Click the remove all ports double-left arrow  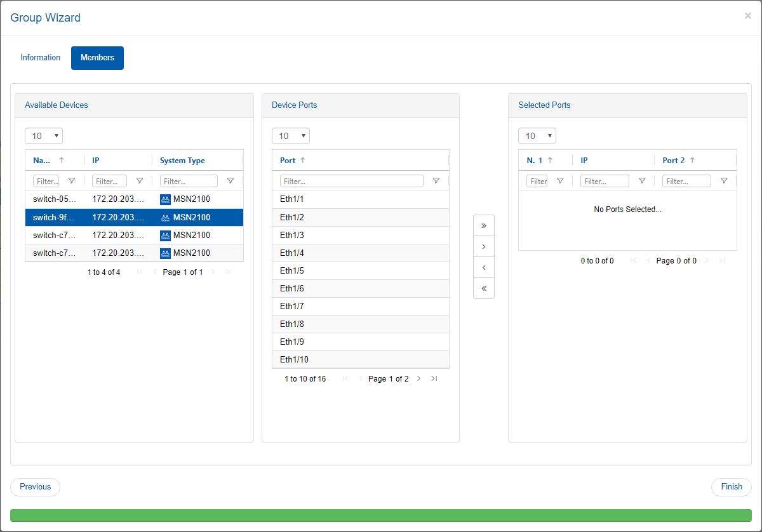(x=483, y=288)
